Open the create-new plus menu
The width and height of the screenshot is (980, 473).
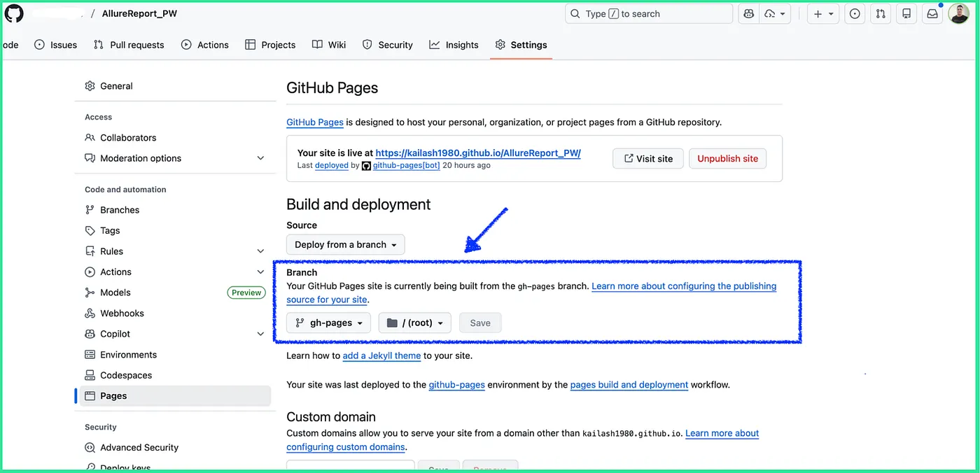[823, 13]
